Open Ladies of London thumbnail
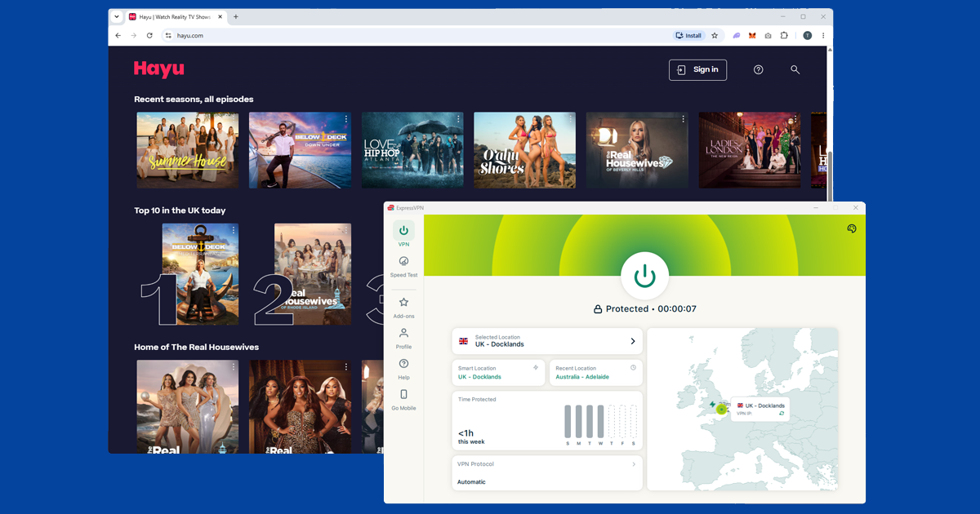Viewport: 980px width, 514px height. 750,150
